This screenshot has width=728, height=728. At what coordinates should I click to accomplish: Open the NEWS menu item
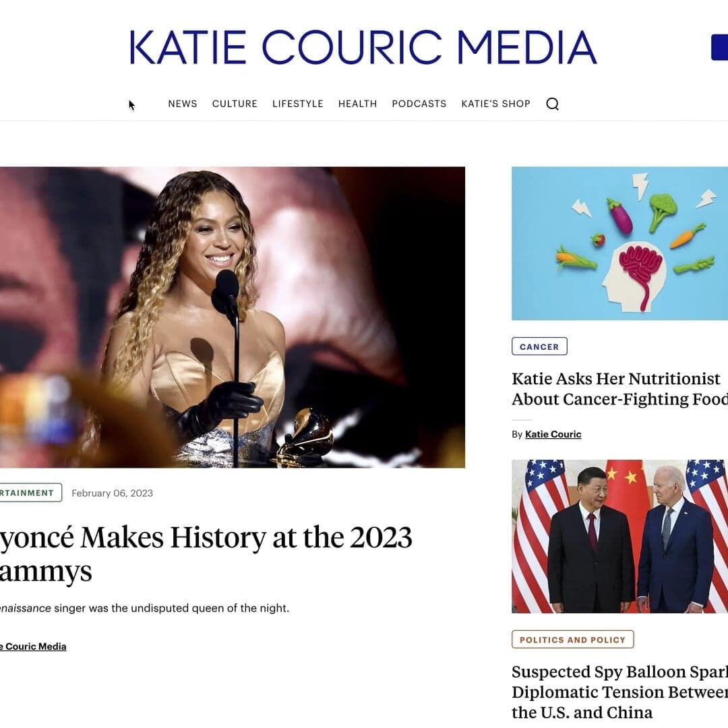pos(182,104)
